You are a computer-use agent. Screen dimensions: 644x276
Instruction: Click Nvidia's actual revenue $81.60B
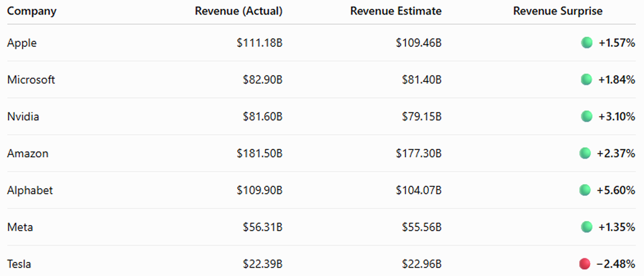point(263,117)
